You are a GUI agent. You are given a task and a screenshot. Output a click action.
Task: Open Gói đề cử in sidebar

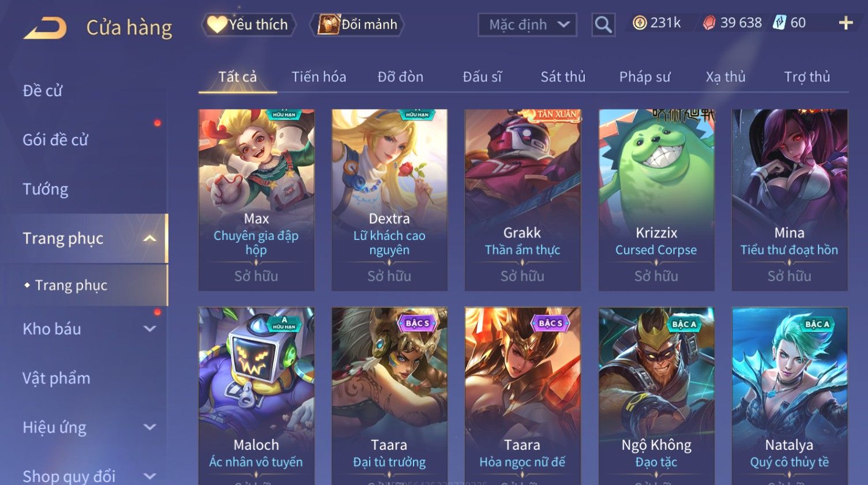55,140
